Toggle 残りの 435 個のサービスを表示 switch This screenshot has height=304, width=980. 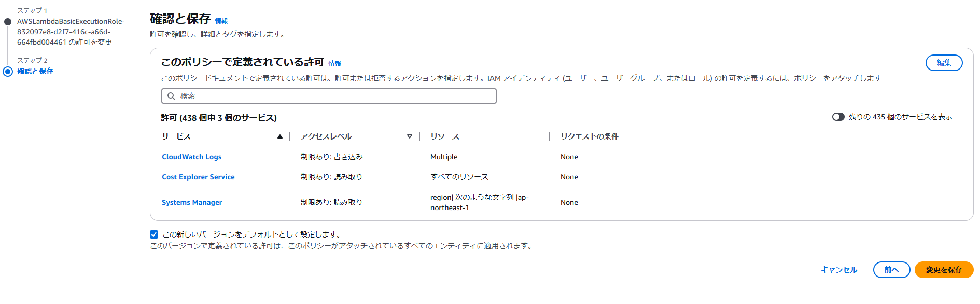[x=838, y=117]
